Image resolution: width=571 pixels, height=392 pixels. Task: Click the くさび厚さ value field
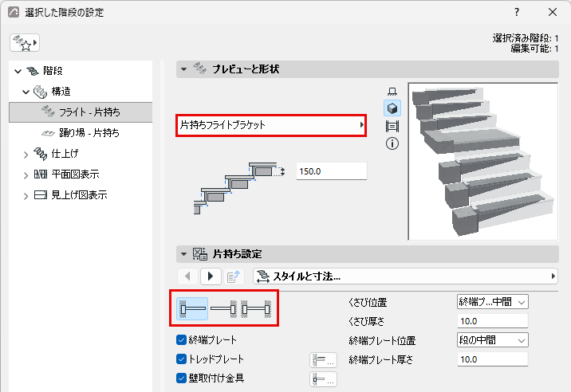492,321
